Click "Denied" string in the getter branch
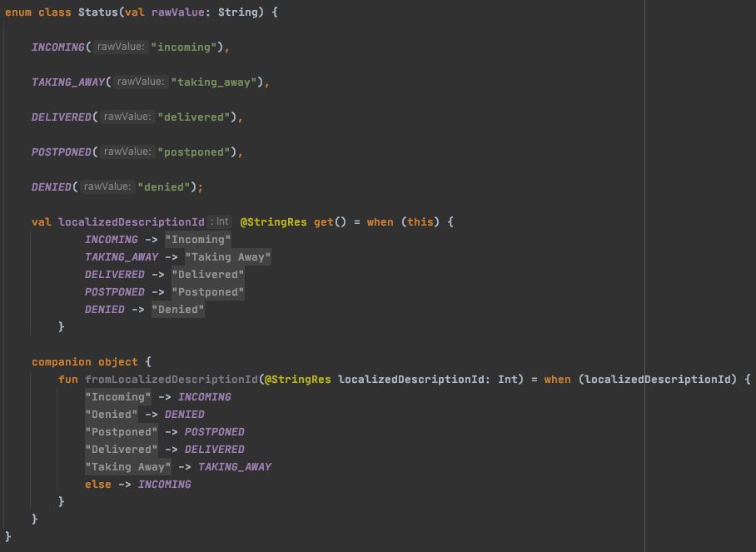 [178, 310]
